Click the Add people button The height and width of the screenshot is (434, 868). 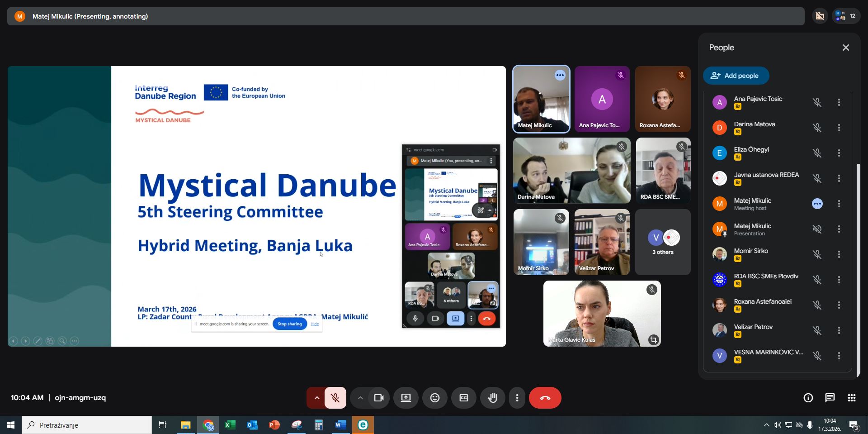(736, 76)
